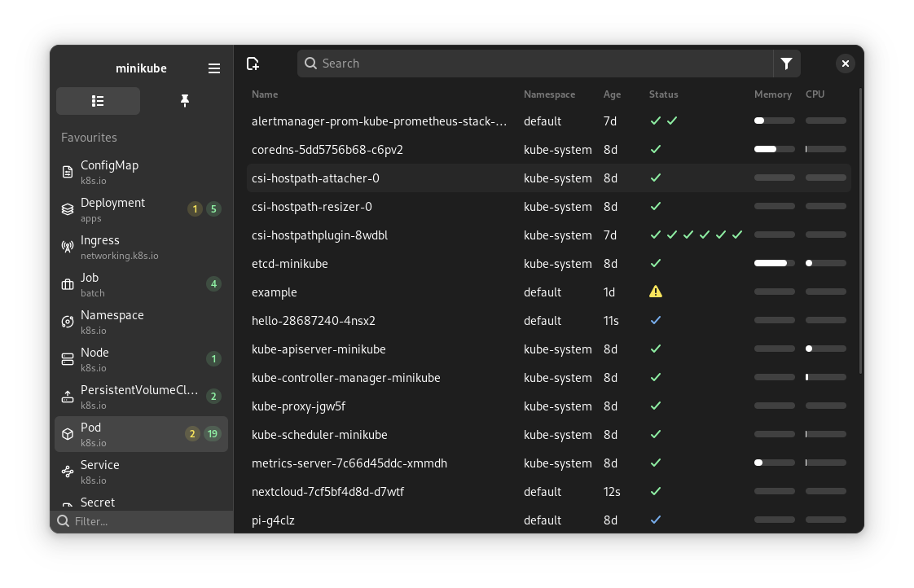The height and width of the screenshot is (588, 914).
Task: Open the Node server icon
Action: click(68, 359)
